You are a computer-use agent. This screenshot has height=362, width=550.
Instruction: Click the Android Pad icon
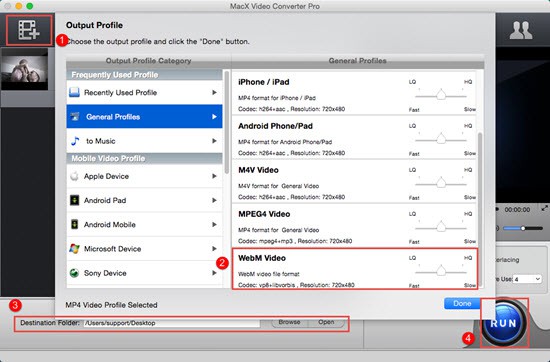[74, 200]
